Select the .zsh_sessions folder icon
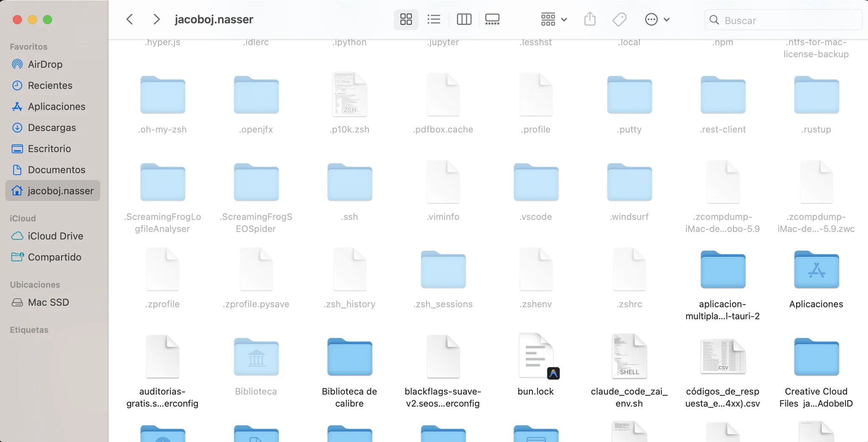Image resolution: width=868 pixels, height=442 pixels. click(443, 270)
